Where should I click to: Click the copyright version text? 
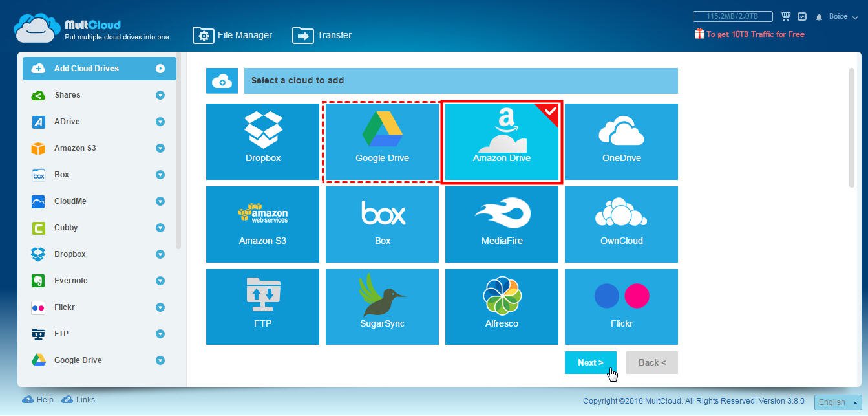click(x=695, y=401)
